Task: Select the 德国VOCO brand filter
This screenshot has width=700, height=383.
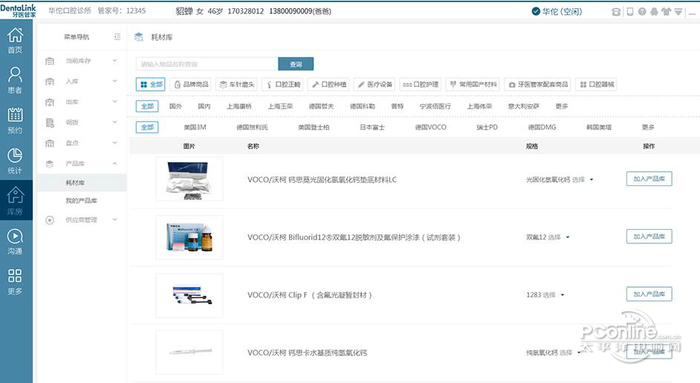Action: click(431, 127)
